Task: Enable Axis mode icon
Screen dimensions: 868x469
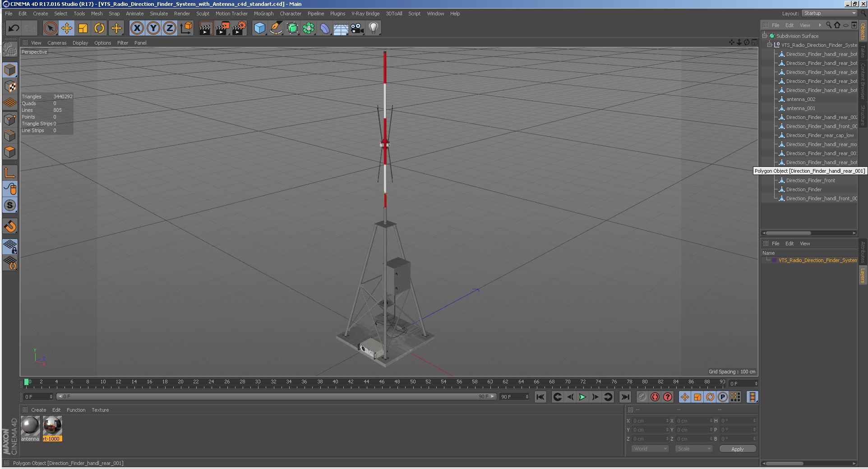Action: point(10,172)
